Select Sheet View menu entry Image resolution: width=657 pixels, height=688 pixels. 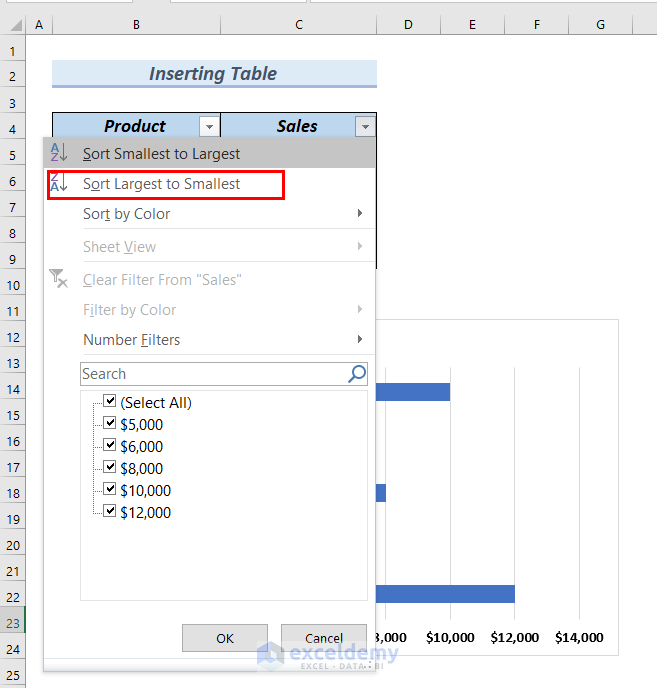click(209, 247)
